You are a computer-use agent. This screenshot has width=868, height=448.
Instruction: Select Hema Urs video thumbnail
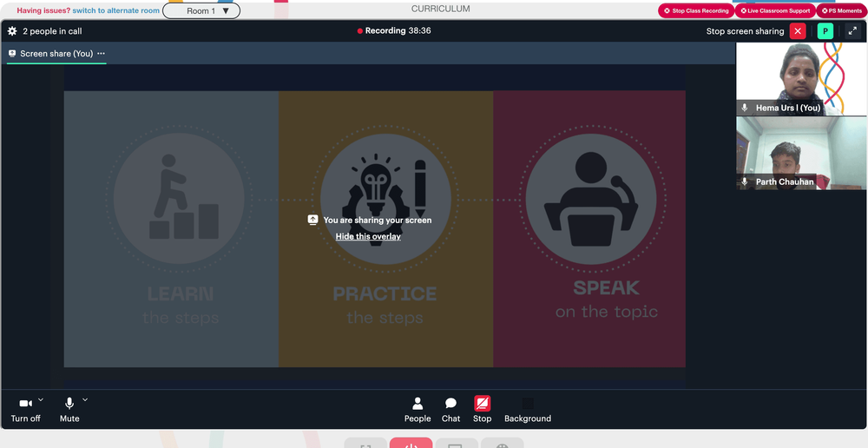(801, 79)
